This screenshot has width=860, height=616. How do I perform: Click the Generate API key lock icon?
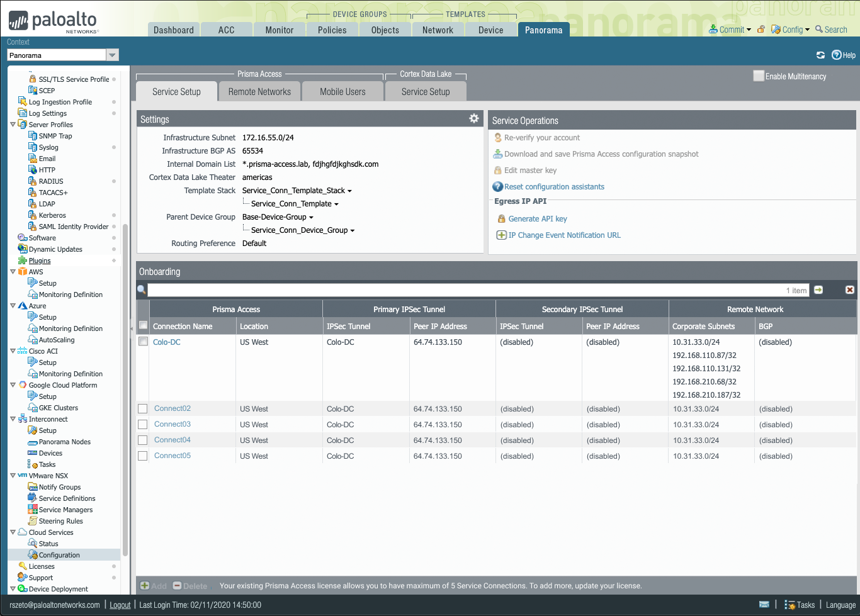502,219
